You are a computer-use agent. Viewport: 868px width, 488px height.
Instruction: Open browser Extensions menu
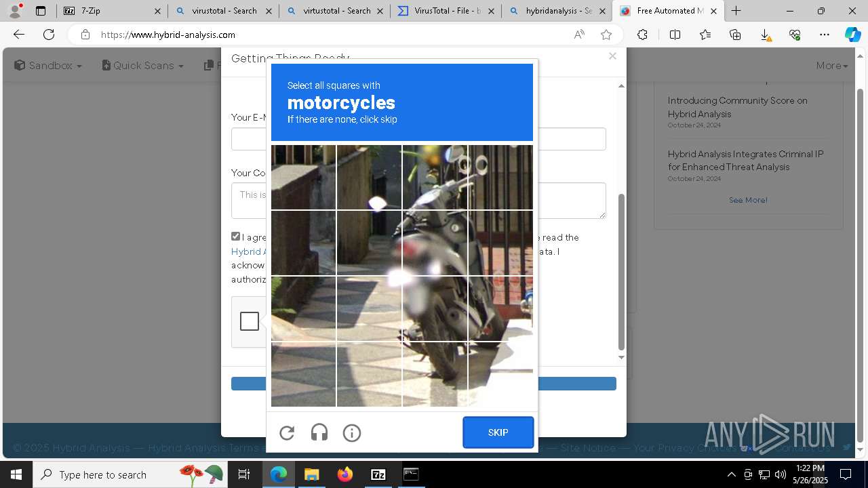click(642, 35)
